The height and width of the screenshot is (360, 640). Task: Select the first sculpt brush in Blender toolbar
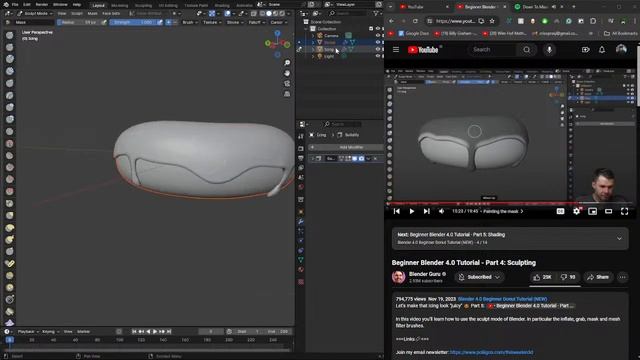point(9,35)
